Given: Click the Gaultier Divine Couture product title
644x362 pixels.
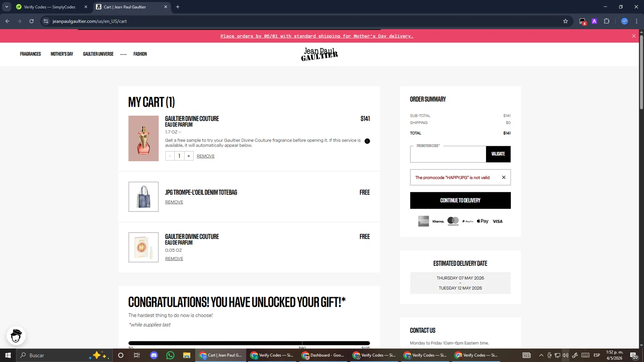Looking at the screenshot, I should pos(192,119).
